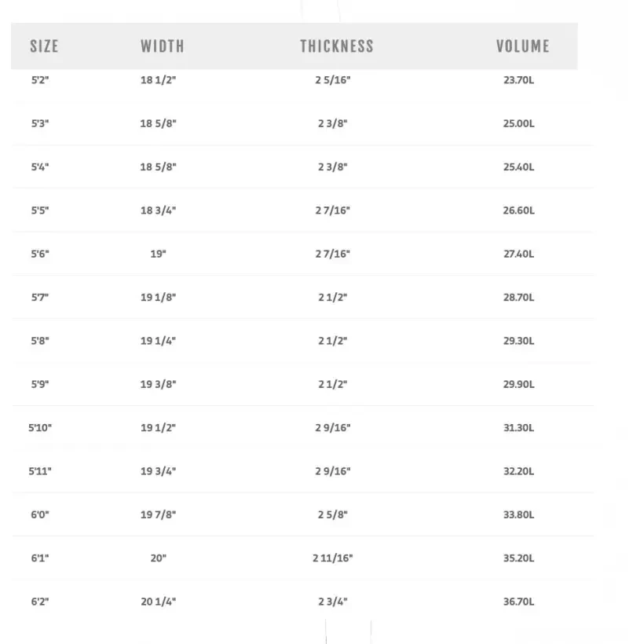Click the 27.40L volume cell
Viewport: 644px width, 644px height.
click(x=518, y=254)
